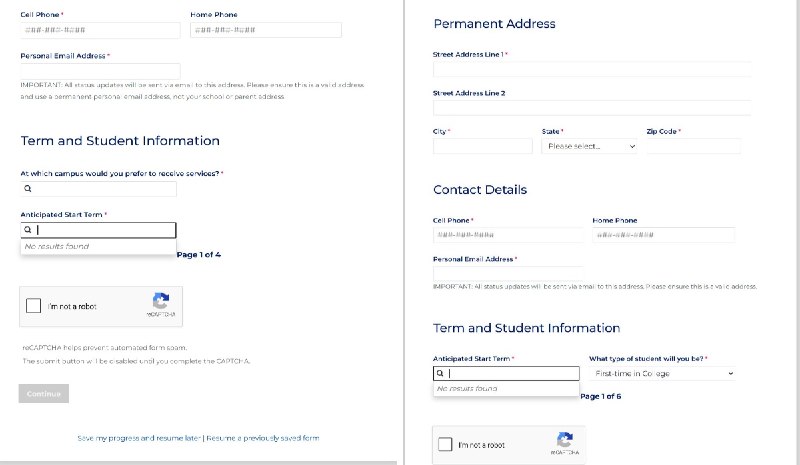The height and width of the screenshot is (465, 800).
Task: Expand the "First-time in College" student type dropdown
Action: (x=663, y=374)
